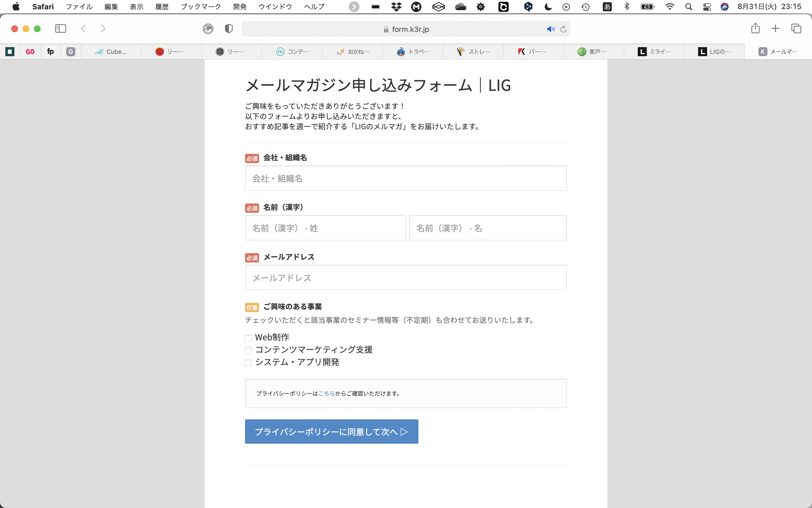
Task: Switch to the バー… tab
Action: point(533,51)
